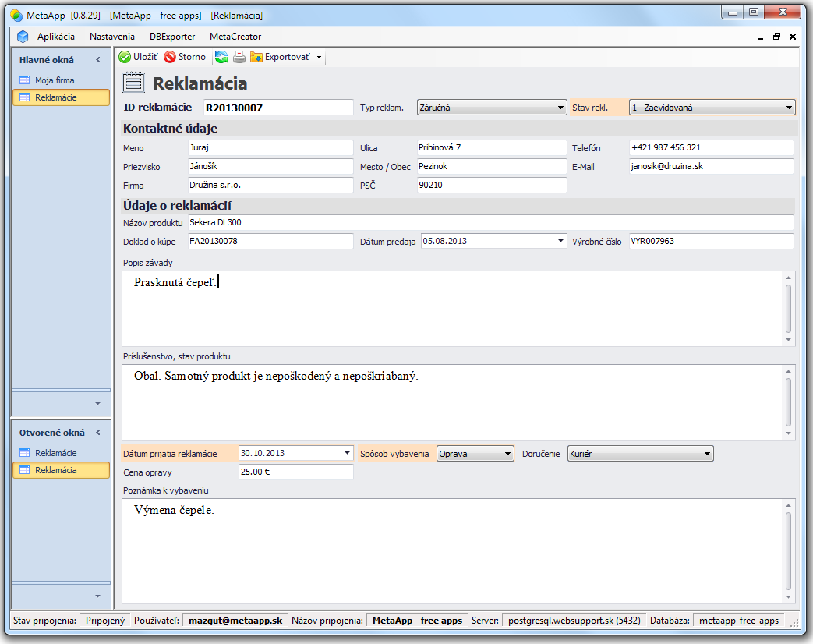This screenshot has width=813, height=644.
Task: Click the Telefón input field
Action: 712,148
